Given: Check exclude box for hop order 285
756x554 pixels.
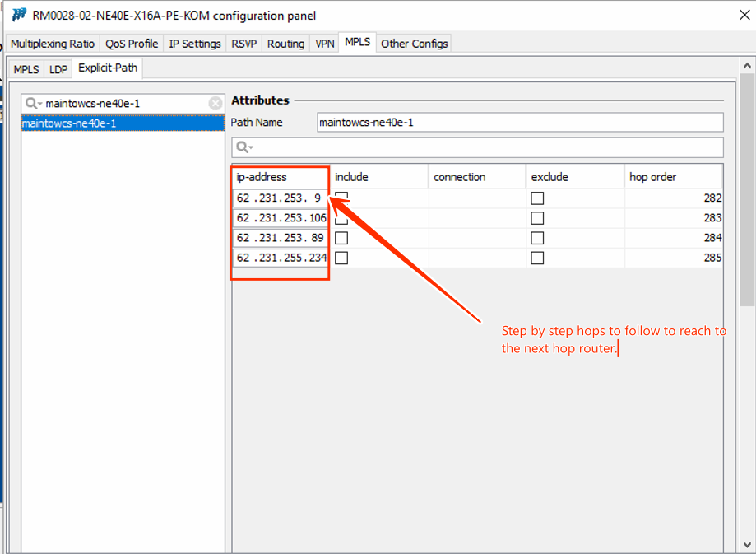Looking at the screenshot, I should (537, 258).
